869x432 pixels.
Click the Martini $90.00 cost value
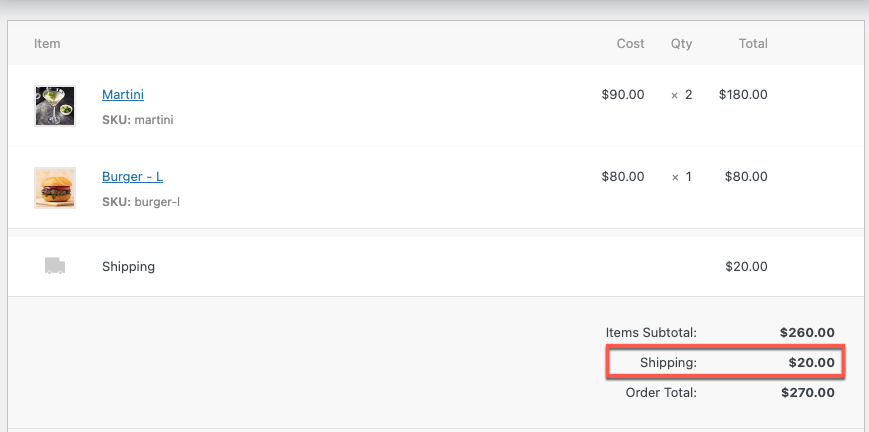pos(623,95)
